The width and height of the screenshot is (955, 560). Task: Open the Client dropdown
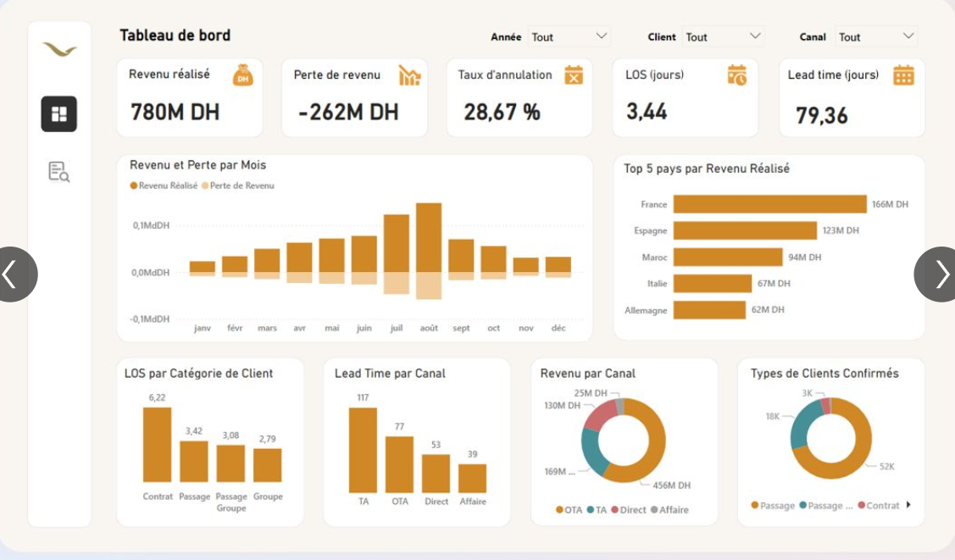[x=723, y=36]
